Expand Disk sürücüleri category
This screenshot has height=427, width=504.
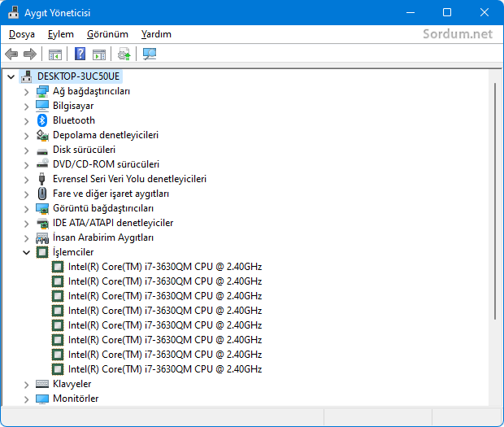point(26,150)
